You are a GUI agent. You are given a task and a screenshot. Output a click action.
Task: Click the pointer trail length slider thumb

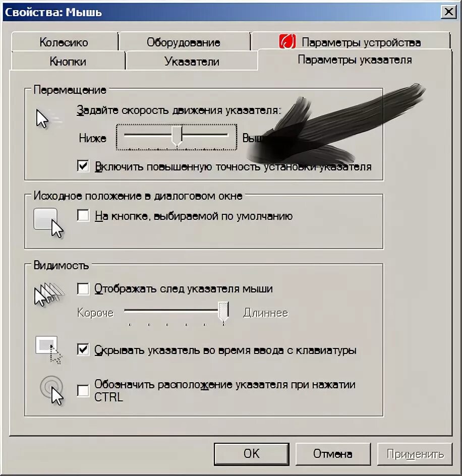(223, 312)
